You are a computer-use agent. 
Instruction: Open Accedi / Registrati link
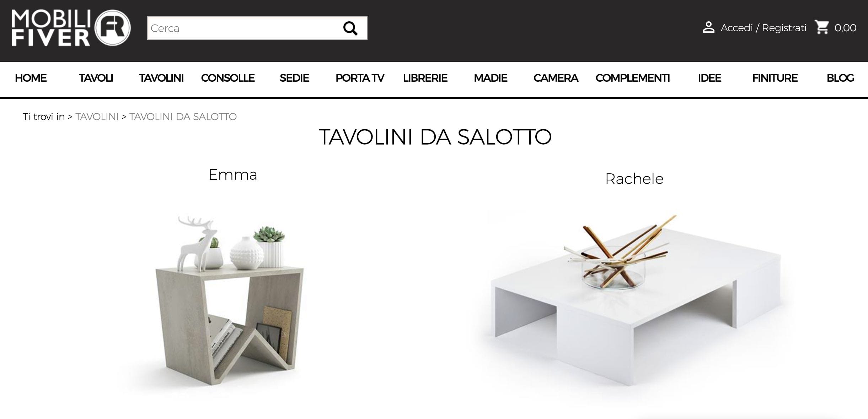tap(763, 28)
